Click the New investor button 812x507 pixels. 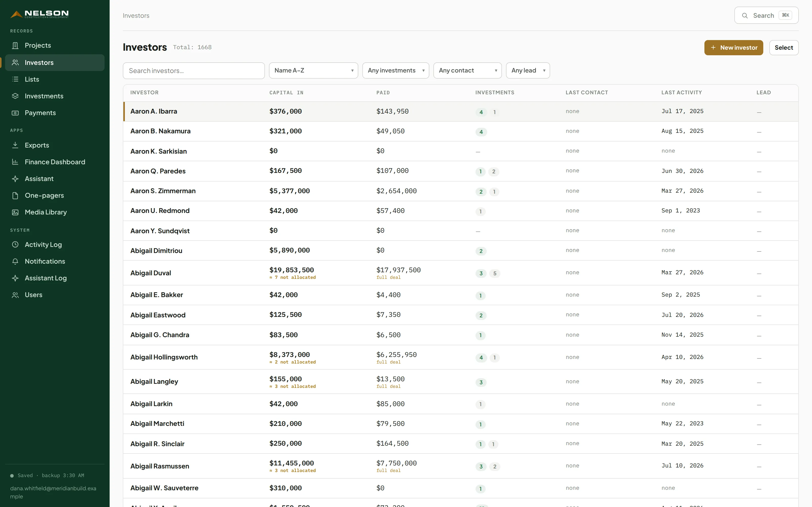734,48
